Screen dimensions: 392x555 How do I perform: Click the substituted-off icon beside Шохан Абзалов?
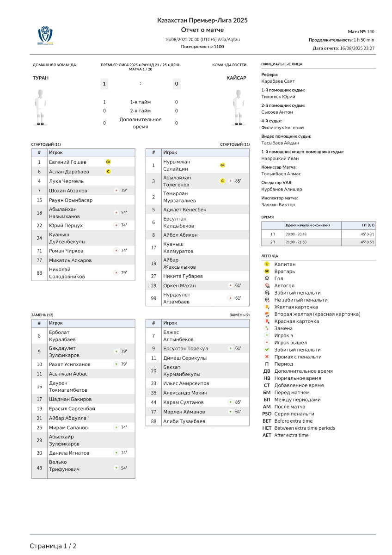116,191
